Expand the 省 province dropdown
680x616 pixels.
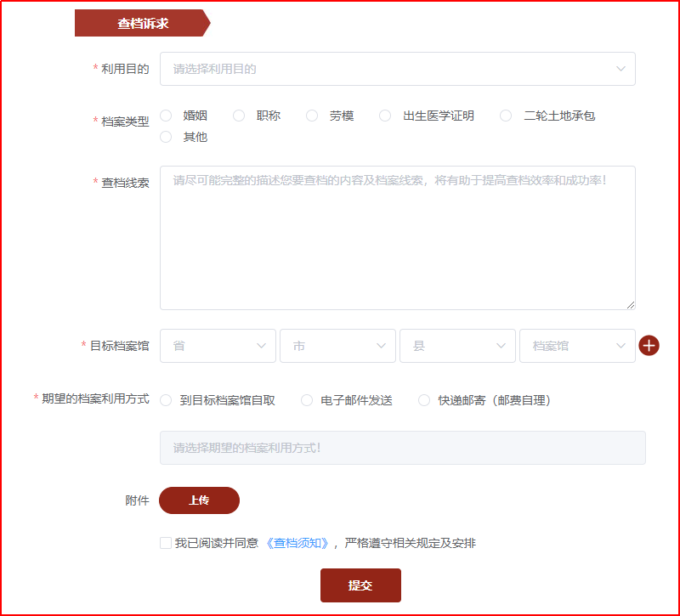(218, 346)
